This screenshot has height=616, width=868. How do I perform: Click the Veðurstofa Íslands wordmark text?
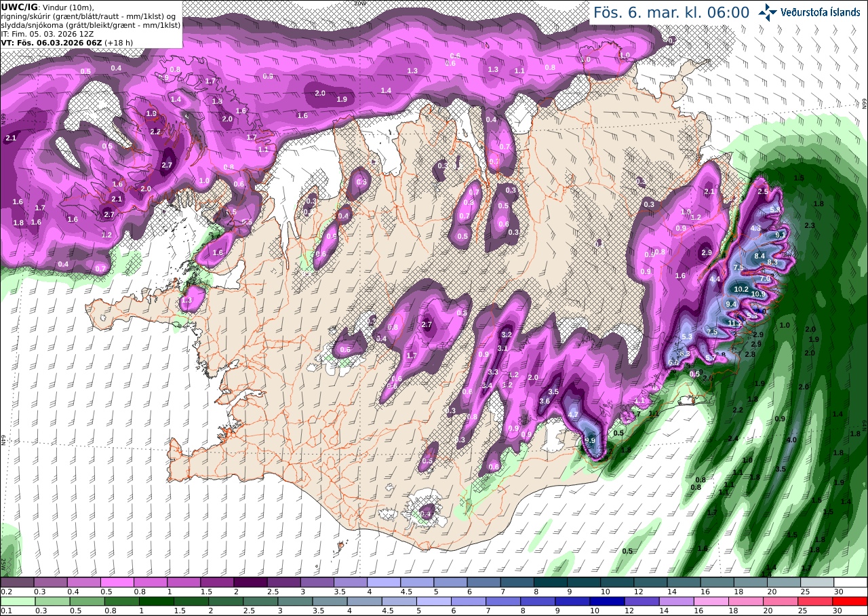[x=821, y=12]
